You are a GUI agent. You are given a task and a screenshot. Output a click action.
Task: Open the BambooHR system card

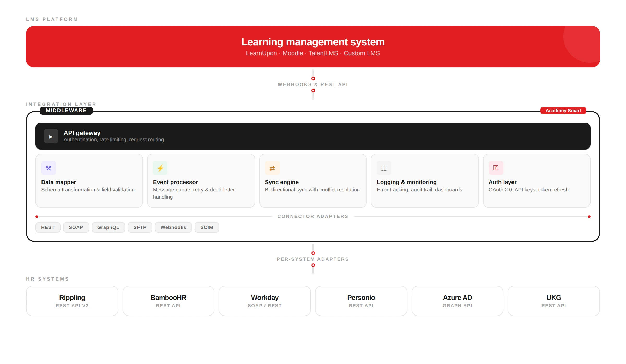click(x=168, y=301)
